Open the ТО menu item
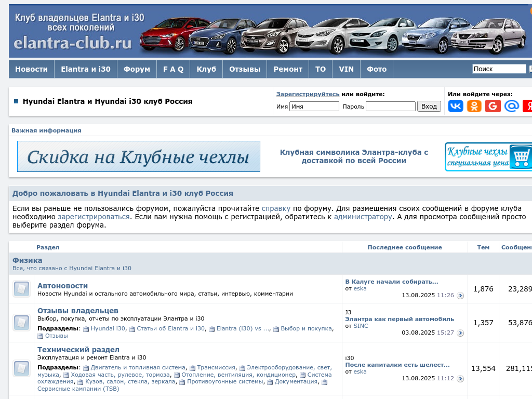The width and height of the screenshot is (532, 399). [320, 69]
